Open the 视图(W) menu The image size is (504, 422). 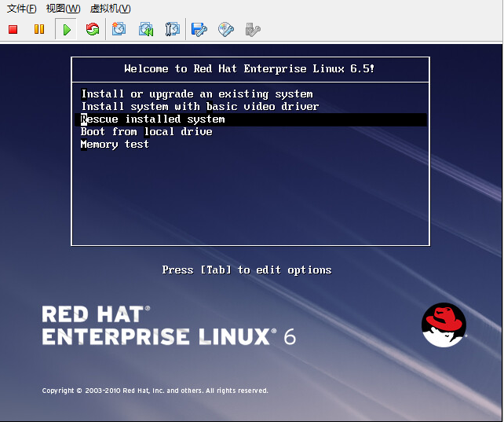(x=63, y=9)
